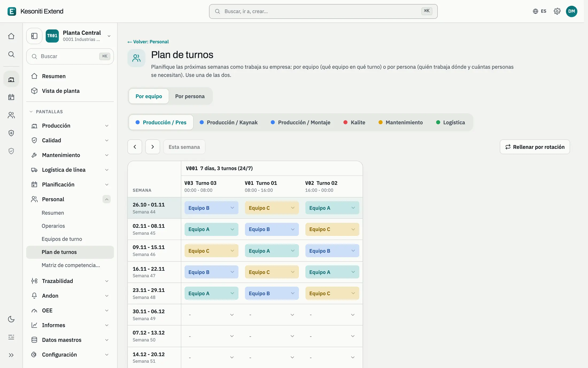588x368 pixels.
Task: Switch language via the ES globe
Action: [x=540, y=11]
